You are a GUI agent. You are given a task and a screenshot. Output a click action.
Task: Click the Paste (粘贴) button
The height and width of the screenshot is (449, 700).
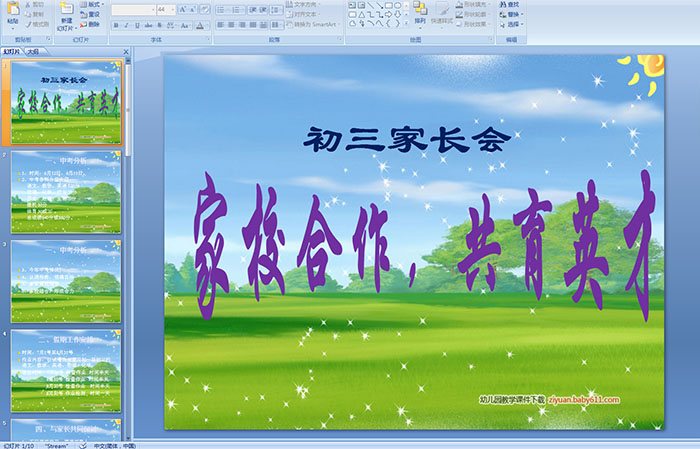(13, 13)
